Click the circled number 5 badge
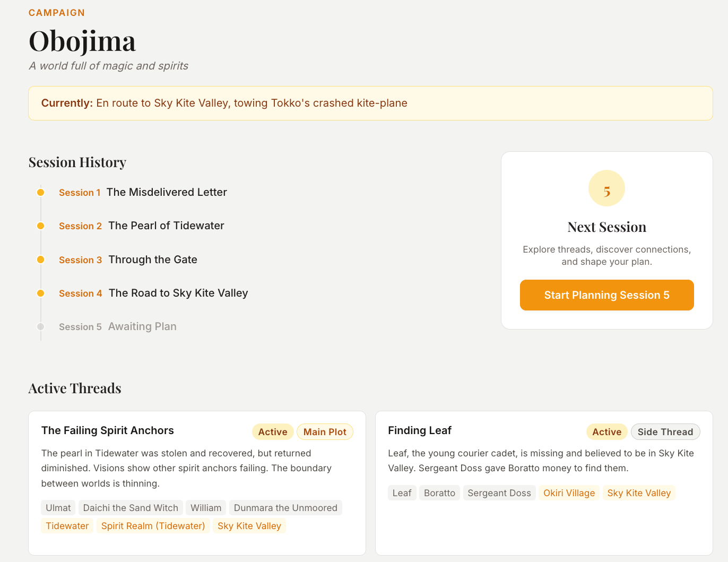The width and height of the screenshot is (728, 562). click(606, 188)
